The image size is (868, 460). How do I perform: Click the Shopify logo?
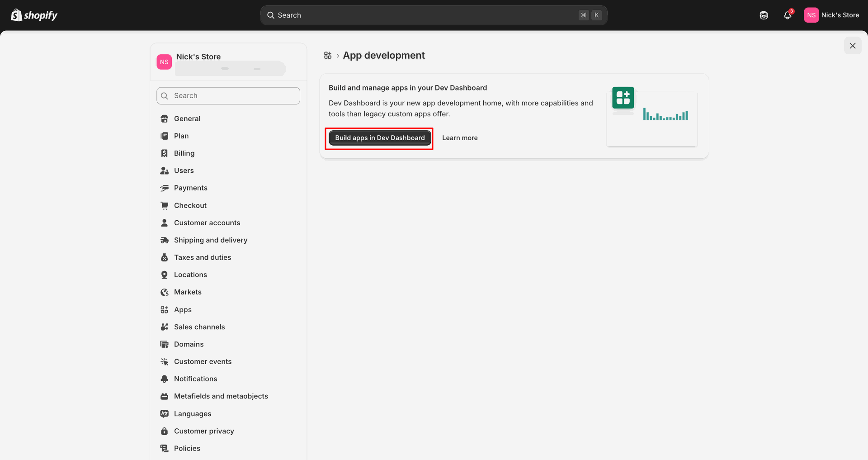34,15
